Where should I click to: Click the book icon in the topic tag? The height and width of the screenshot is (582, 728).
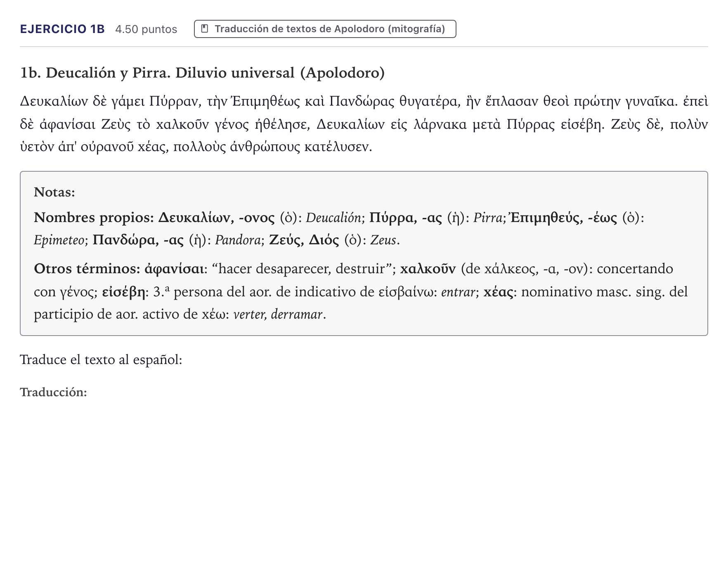click(204, 28)
